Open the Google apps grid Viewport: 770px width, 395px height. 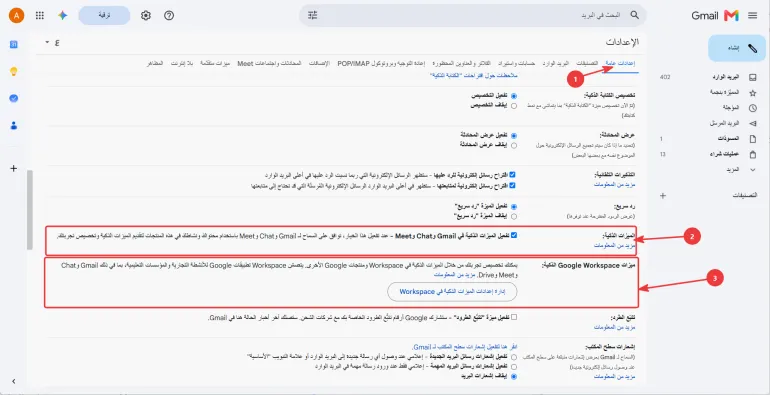point(40,16)
